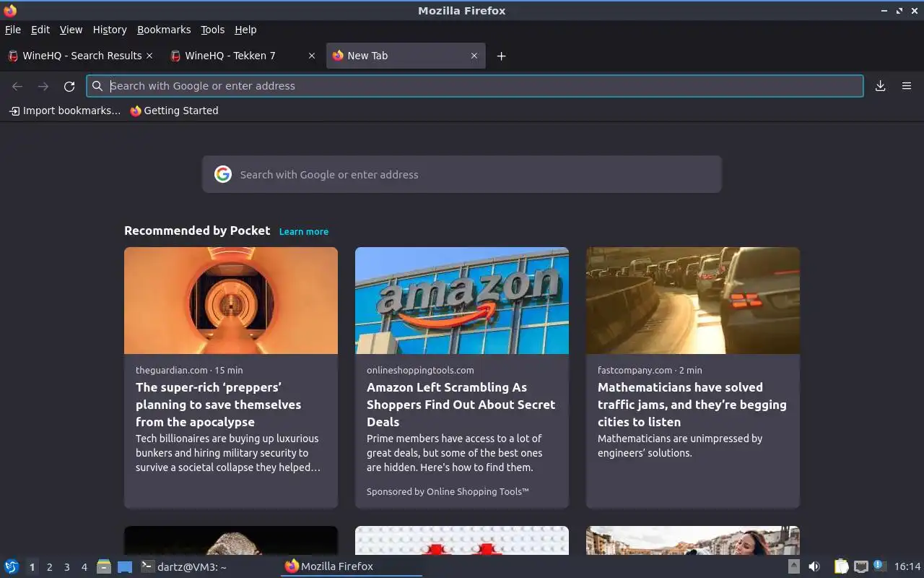
Task: Click Sponsored by Online Shopping Tools text
Action: (x=448, y=491)
